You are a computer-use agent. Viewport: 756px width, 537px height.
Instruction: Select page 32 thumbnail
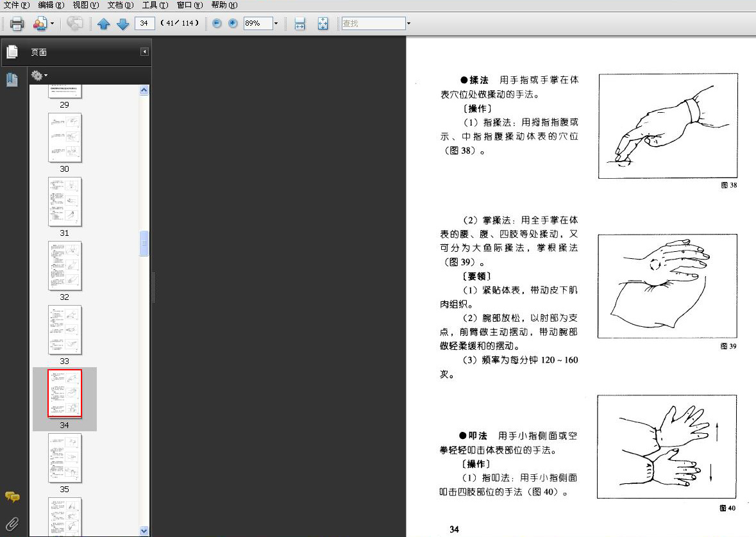pyautogui.click(x=65, y=266)
